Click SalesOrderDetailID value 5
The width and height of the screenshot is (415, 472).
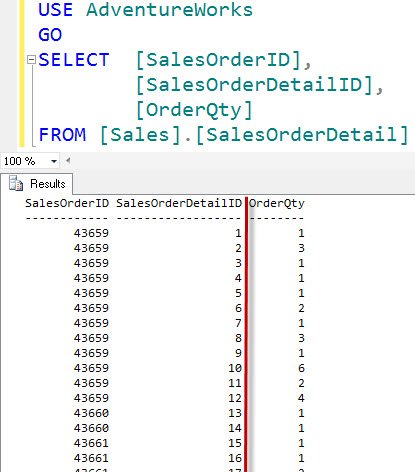pos(238,293)
